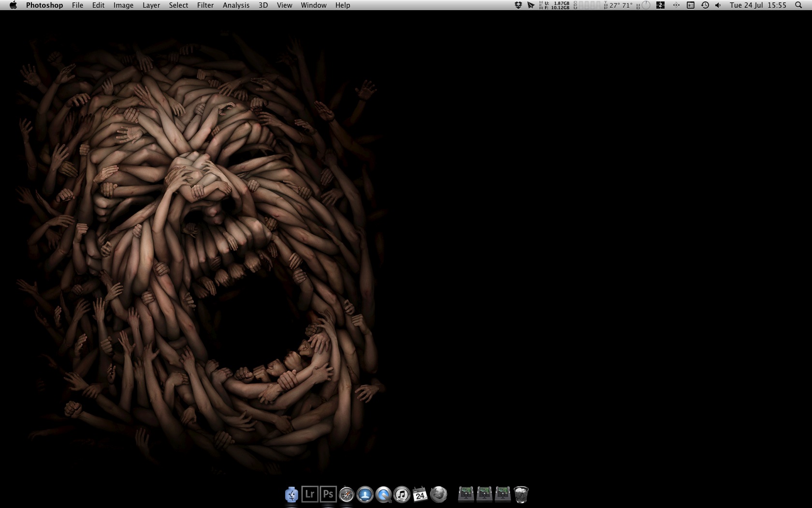Click the calendar window menu bar icon
Image resolution: width=812 pixels, height=508 pixels.
tap(691, 5)
